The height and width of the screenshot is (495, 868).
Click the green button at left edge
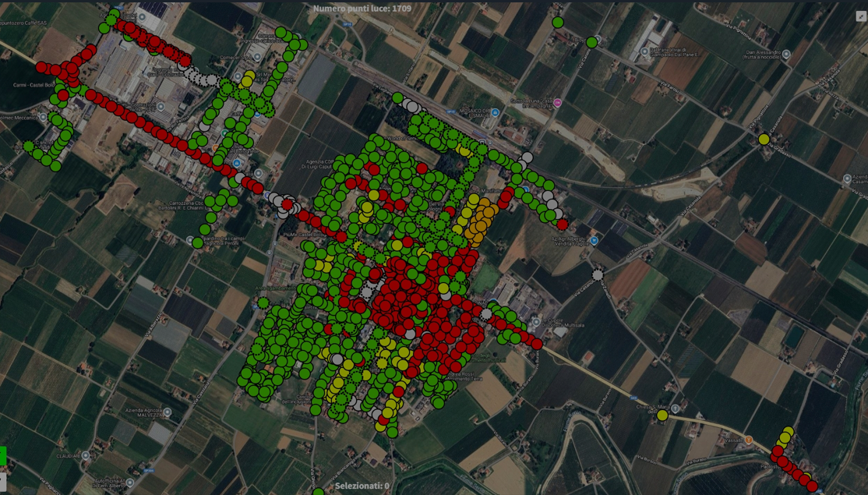pos(2,456)
